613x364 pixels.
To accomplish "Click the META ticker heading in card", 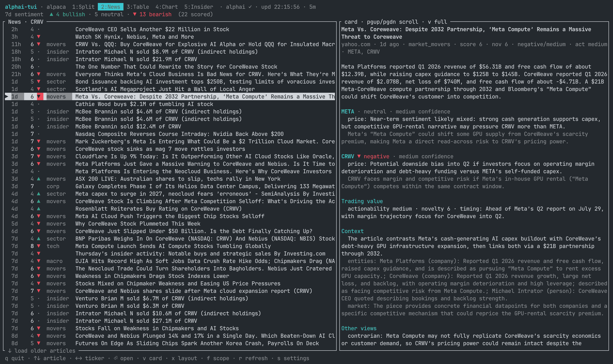I will 348,112.
